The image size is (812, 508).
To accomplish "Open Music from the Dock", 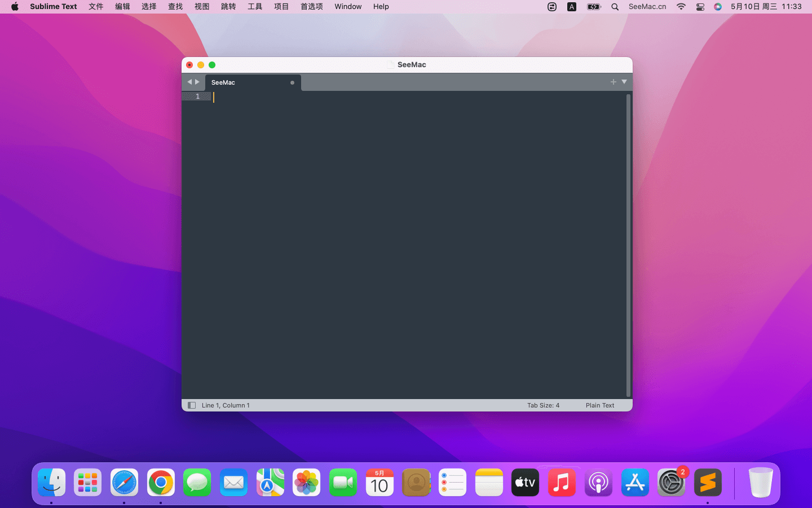I will pos(562,483).
